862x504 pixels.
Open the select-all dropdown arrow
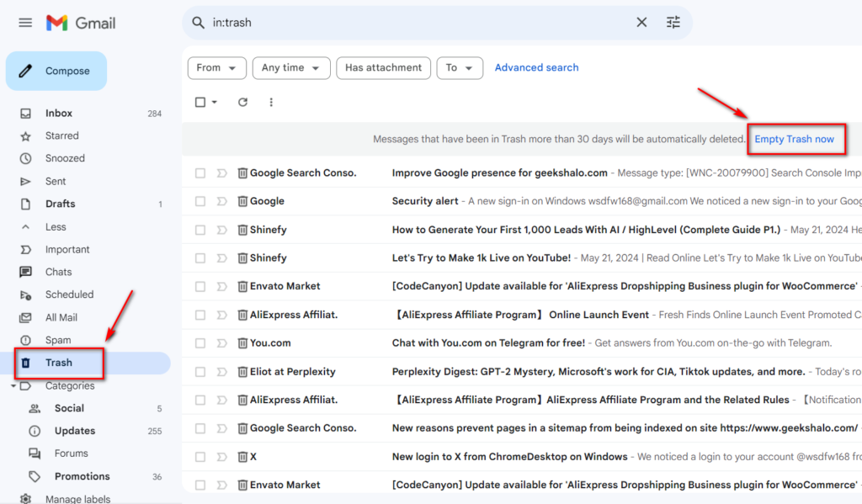click(215, 102)
